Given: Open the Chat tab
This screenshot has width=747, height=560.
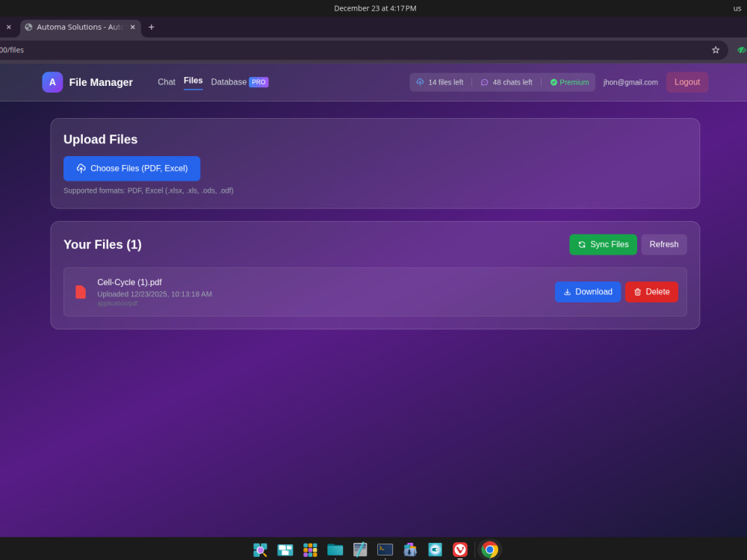Looking at the screenshot, I should click(167, 82).
